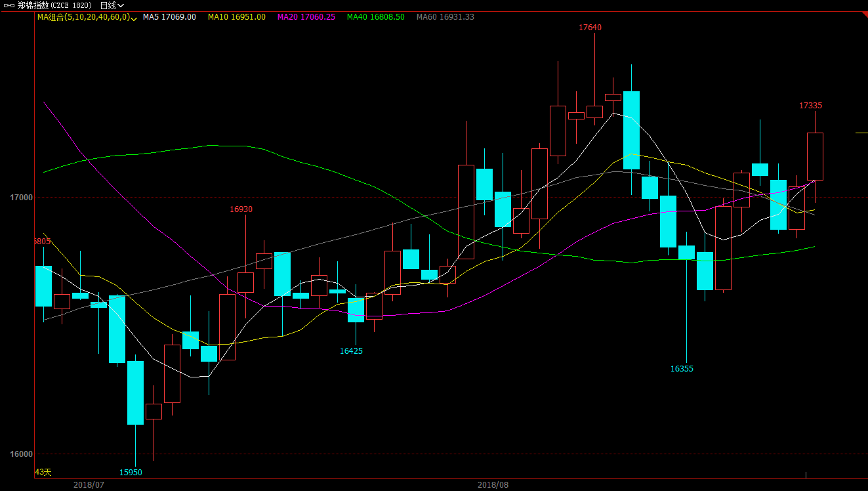The width and height of the screenshot is (868, 491).
Task: Click the 16000 axis price label
Action: tap(22, 454)
